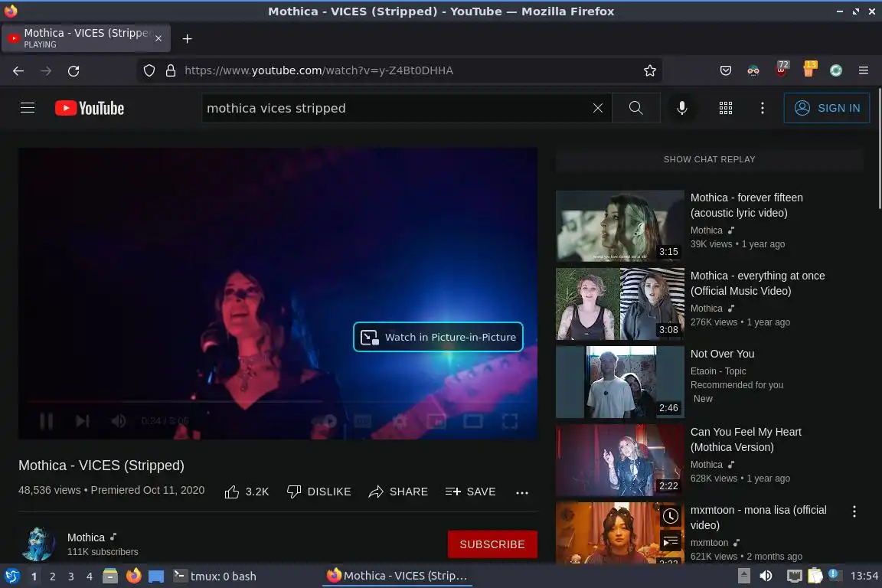Open forever fifteen acoustic lyric video thumbnail

[x=620, y=226]
